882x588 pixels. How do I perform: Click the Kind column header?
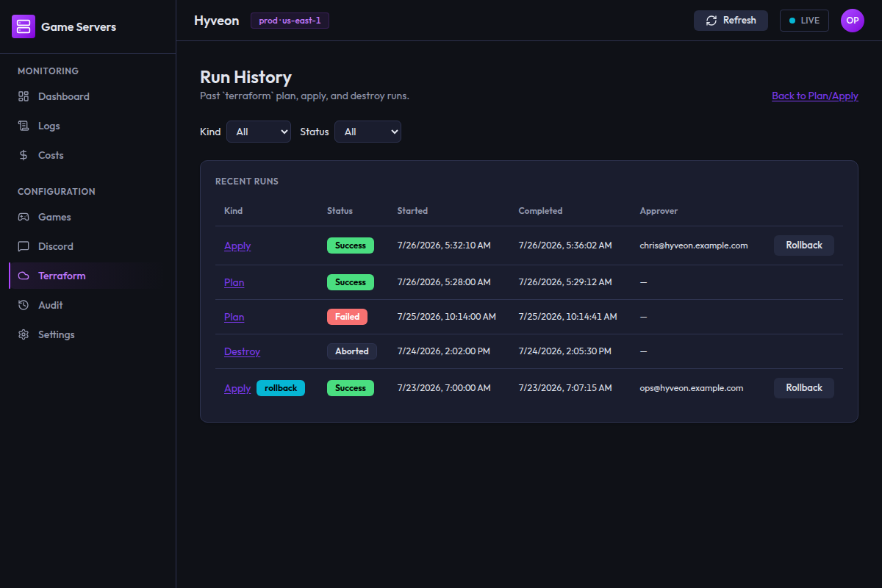[x=233, y=211]
